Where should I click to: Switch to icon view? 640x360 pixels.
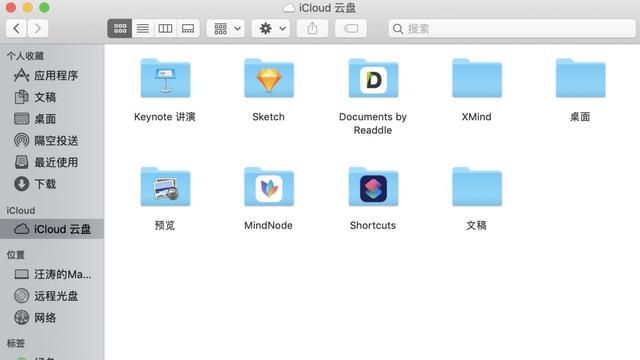pyautogui.click(x=120, y=29)
